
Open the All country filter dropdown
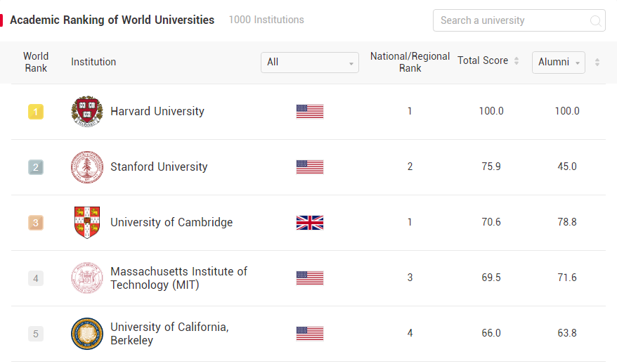coord(309,62)
